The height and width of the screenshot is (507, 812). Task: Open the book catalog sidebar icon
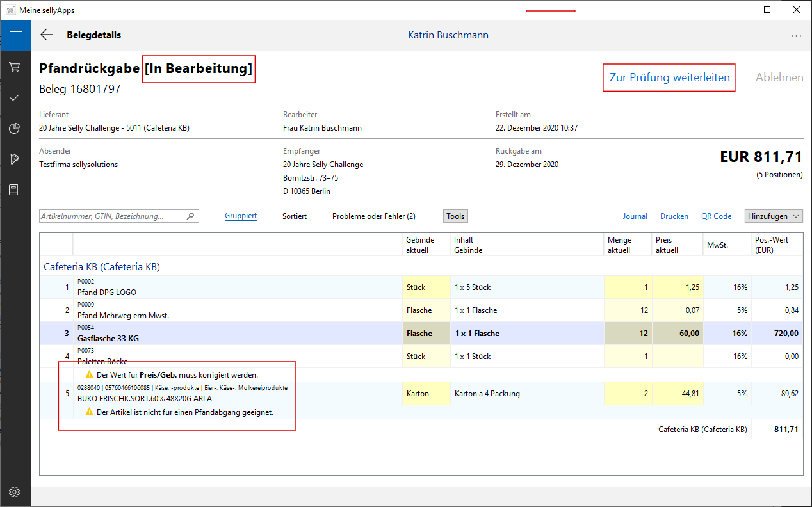point(15,189)
